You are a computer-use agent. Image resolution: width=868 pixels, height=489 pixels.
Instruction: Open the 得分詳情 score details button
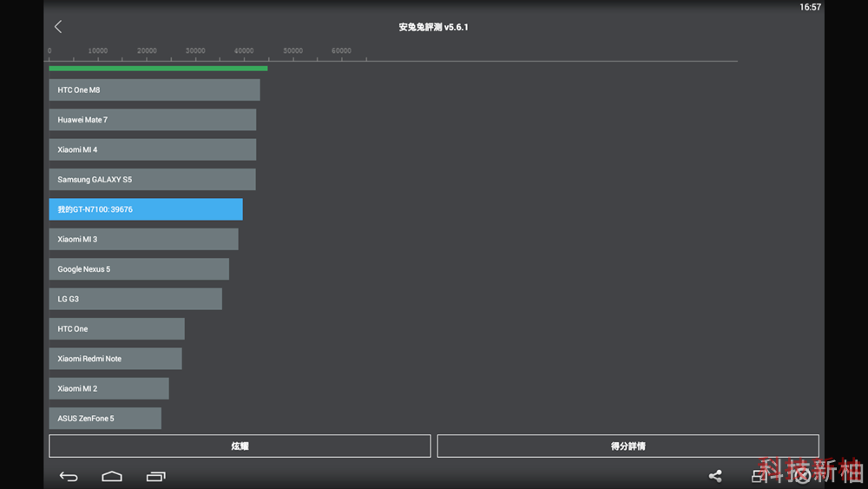click(628, 446)
